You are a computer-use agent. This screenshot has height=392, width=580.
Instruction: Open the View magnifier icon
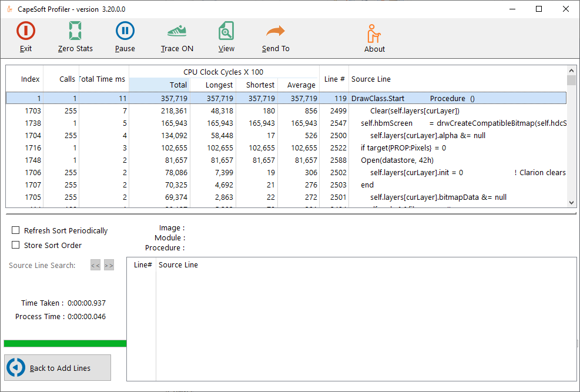pyautogui.click(x=226, y=31)
